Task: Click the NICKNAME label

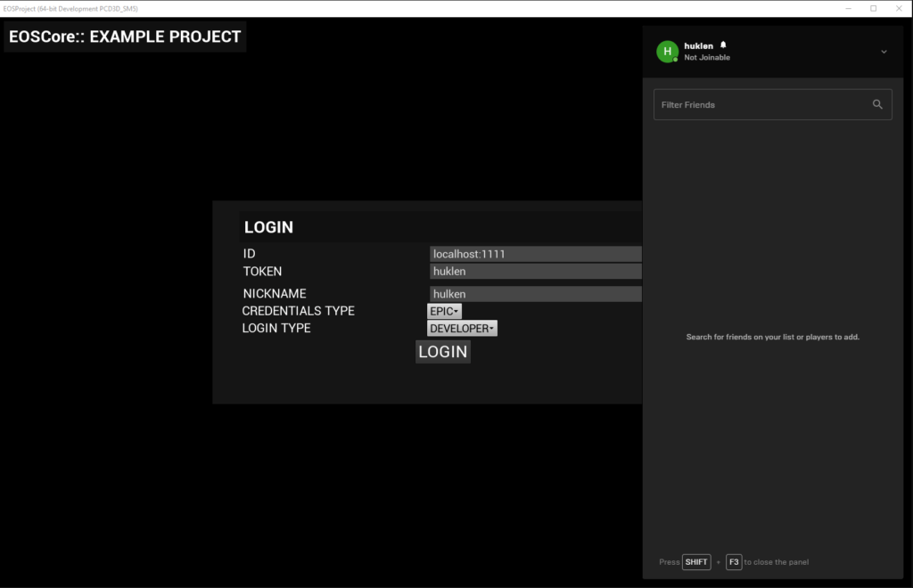Action: tap(275, 294)
